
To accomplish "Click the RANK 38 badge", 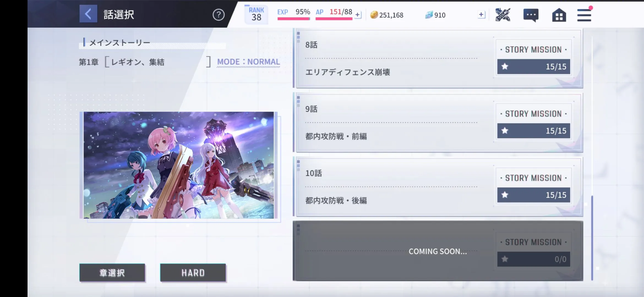I will click(256, 14).
